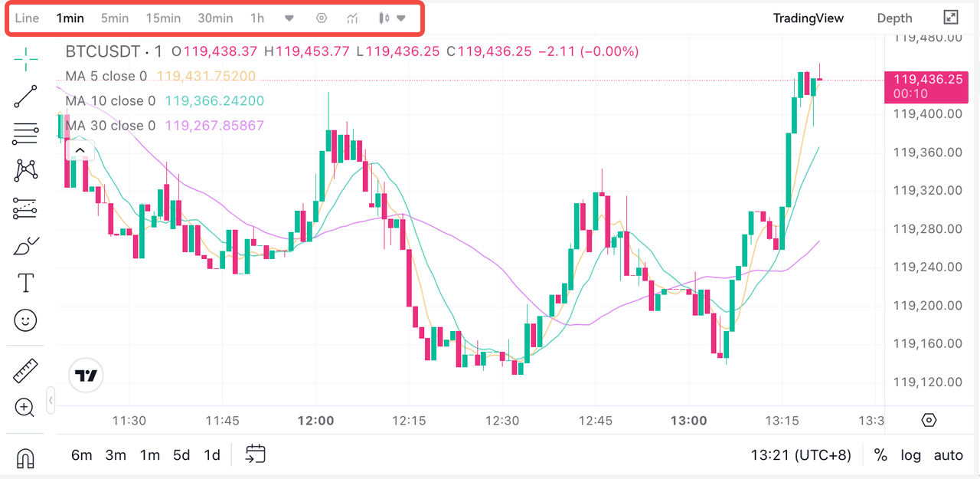Expand more time intervals dropdown
The image size is (980, 479).
(289, 18)
